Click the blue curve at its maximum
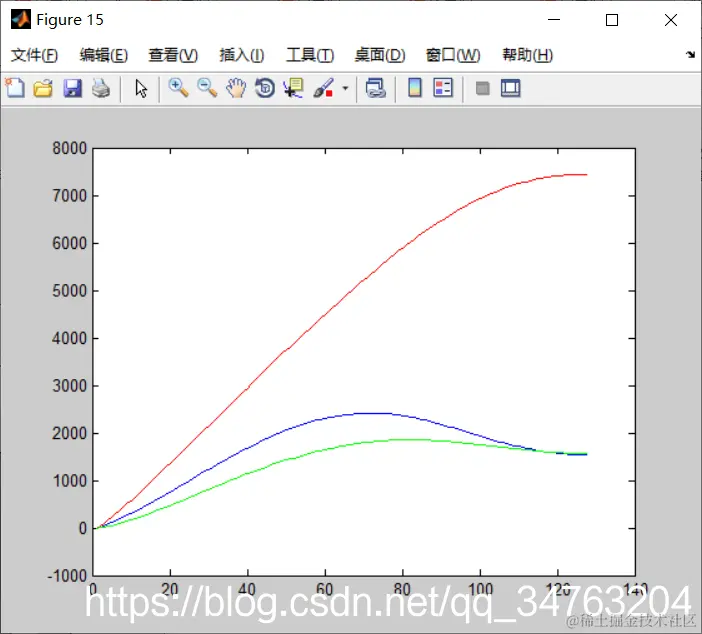702x634 pixels. [374, 413]
